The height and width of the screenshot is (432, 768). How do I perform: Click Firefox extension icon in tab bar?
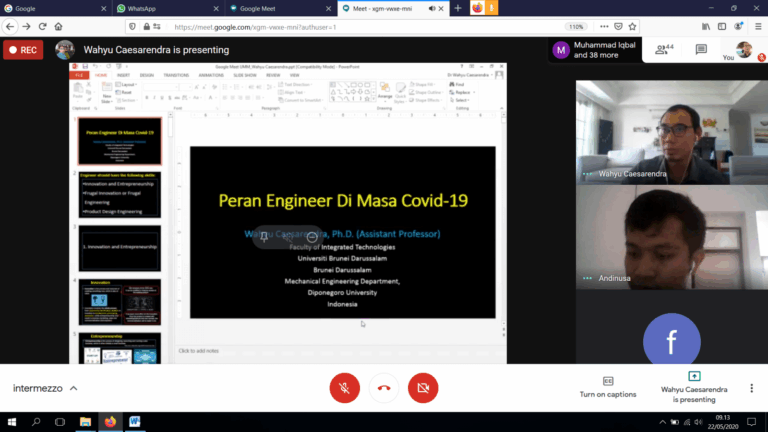[477, 8]
